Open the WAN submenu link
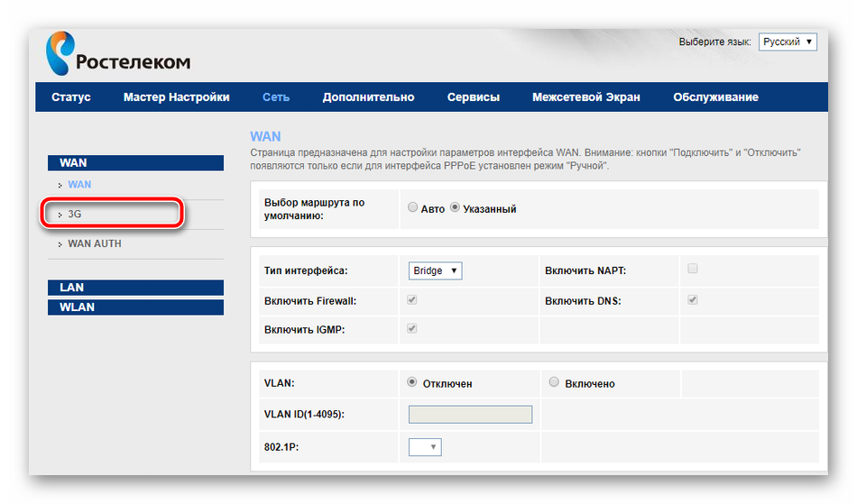Viewport: 857px width, 504px height. [x=79, y=185]
